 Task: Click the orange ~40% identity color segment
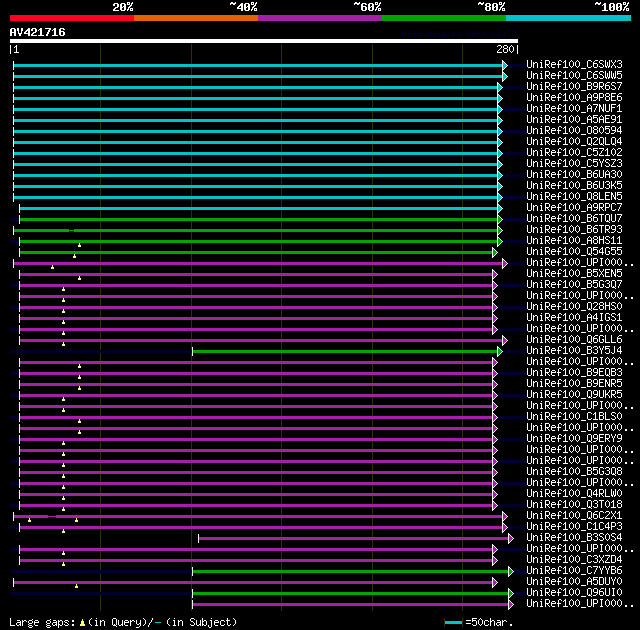[x=196, y=18]
